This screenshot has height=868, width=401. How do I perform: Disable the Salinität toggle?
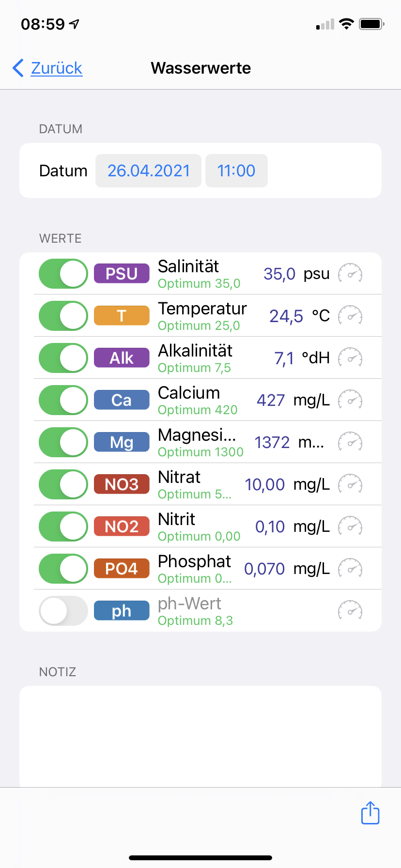coord(63,274)
